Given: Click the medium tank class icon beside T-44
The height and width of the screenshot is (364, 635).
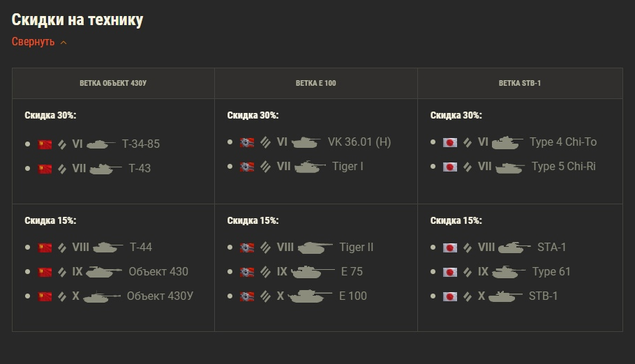Looking at the screenshot, I should (x=62, y=248).
